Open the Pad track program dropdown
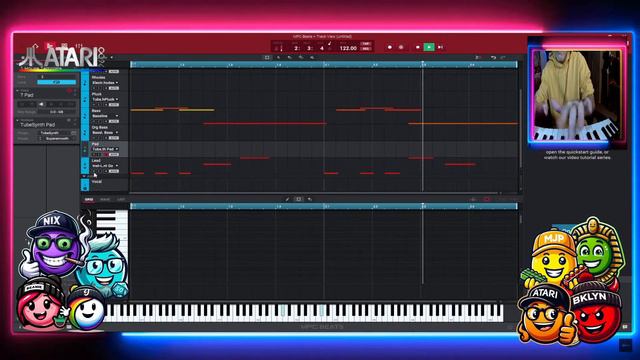Image resolution: width=640 pixels, height=360 pixels. [x=105, y=149]
